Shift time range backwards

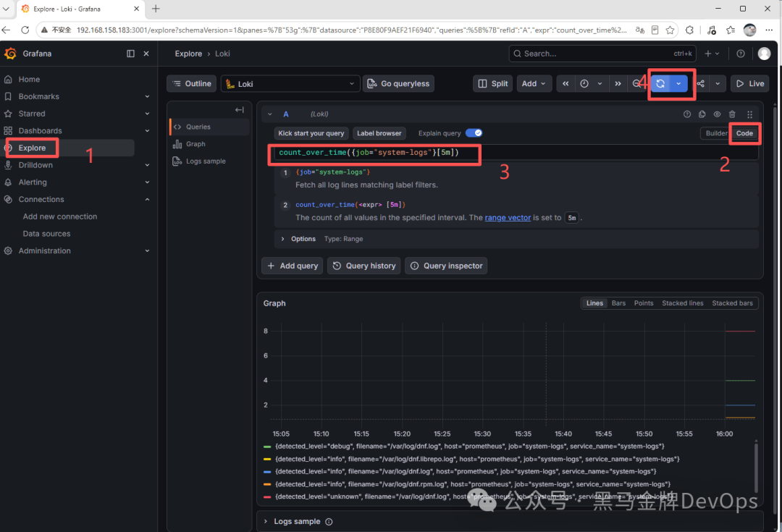point(566,84)
